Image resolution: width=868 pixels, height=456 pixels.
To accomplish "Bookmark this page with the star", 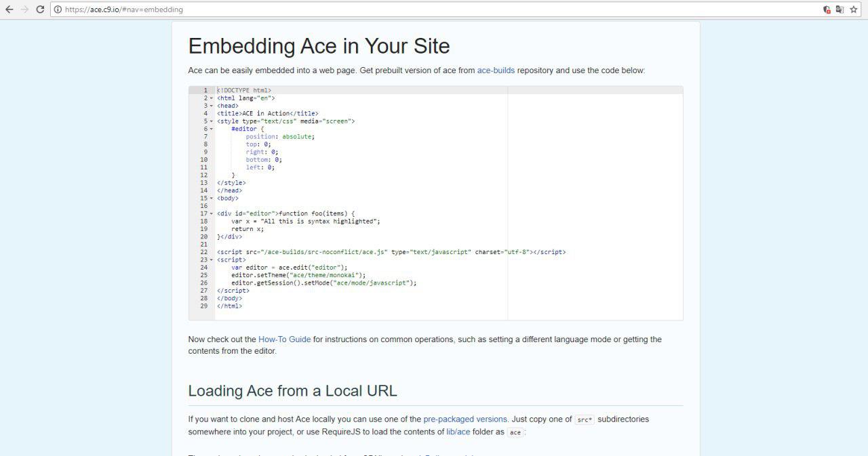I will point(854,9).
